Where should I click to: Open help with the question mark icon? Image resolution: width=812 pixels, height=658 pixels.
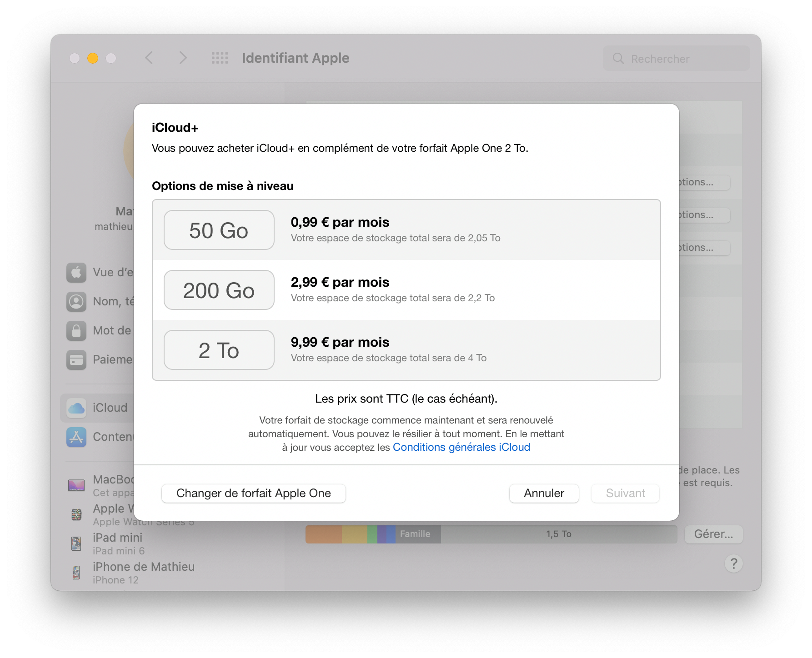(x=733, y=563)
